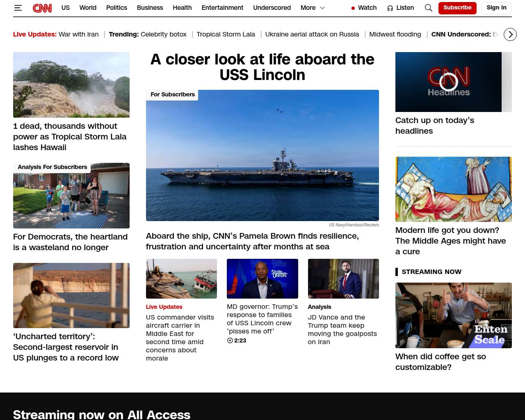This screenshot has height=420, width=525.
Task: Open the sunken boat thumbnail
Action: (x=181, y=278)
